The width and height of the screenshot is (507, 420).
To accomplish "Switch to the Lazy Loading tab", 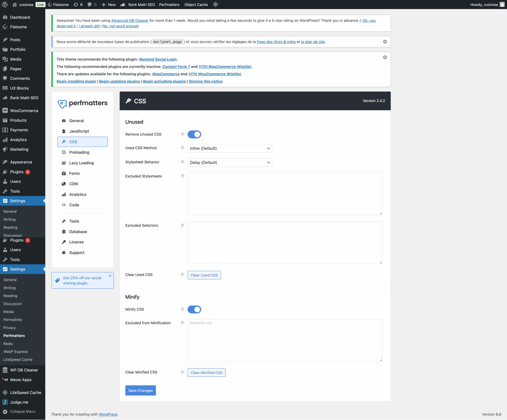I will (x=81, y=163).
